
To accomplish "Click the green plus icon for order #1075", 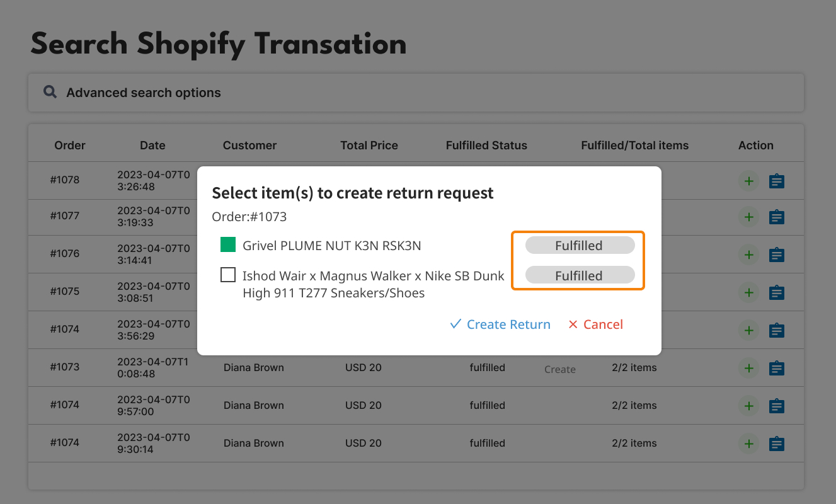I will click(x=748, y=293).
